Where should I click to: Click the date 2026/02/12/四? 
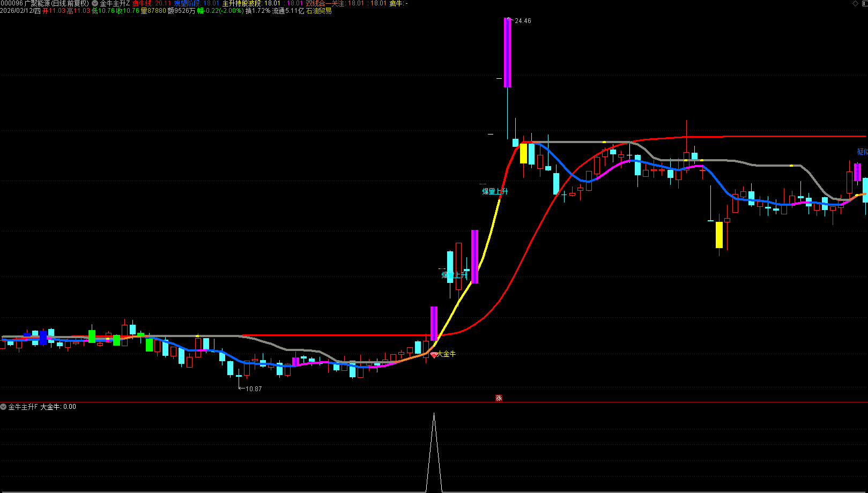pos(20,11)
